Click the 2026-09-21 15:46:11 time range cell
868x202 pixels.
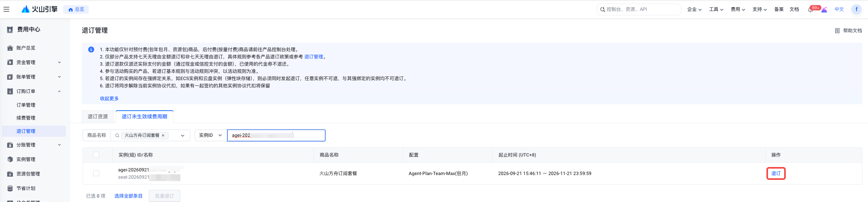coord(545,173)
